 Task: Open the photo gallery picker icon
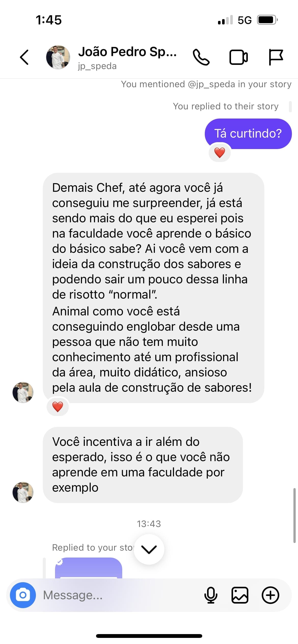point(240,595)
